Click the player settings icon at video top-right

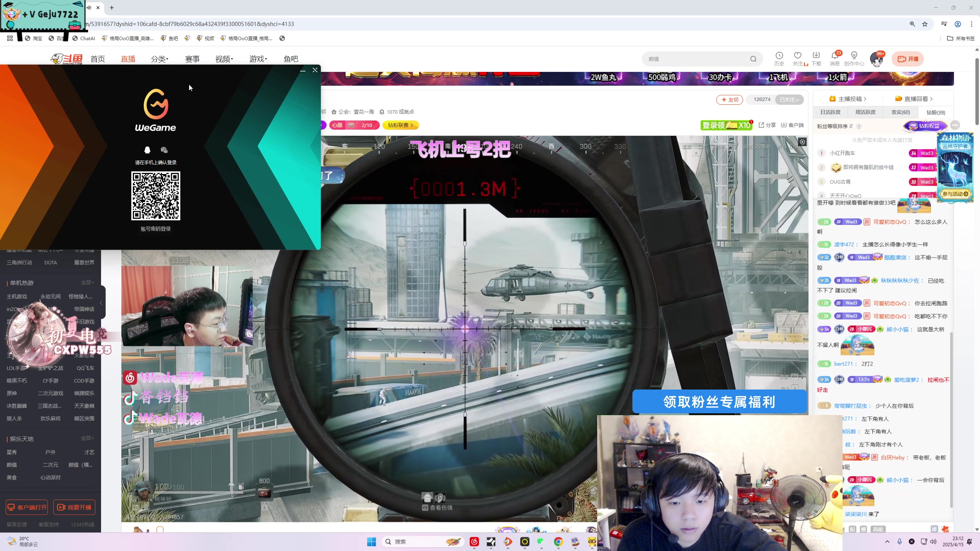point(802,142)
